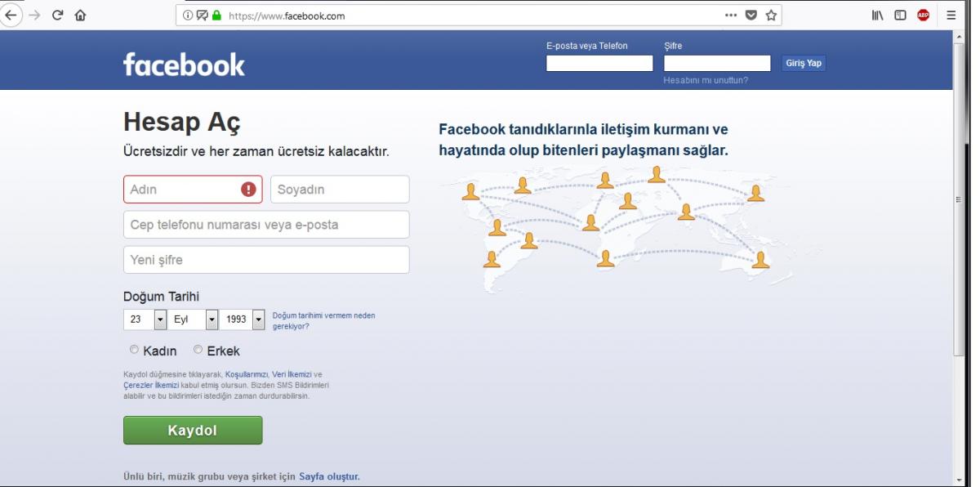Click the tracking protection shield icon
980x487 pixels.
pos(203,15)
